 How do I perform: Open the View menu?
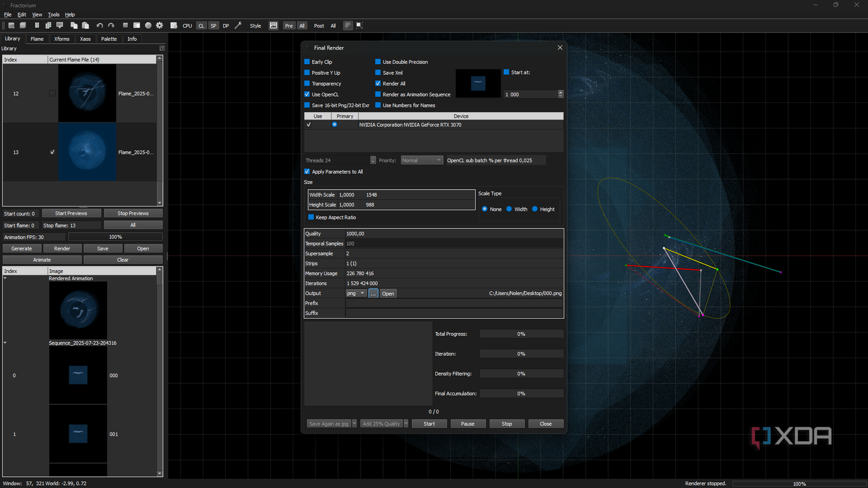pos(37,14)
